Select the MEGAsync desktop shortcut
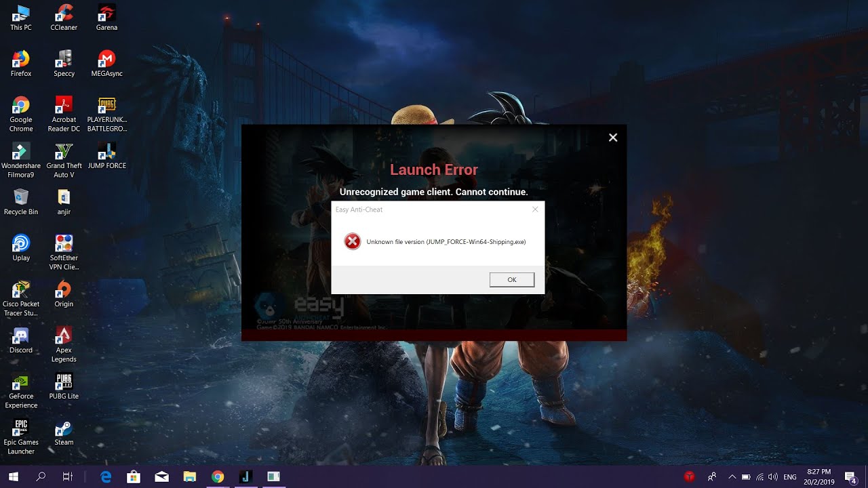The height and width of the screenshot is (488, 868). pos(106,64)
